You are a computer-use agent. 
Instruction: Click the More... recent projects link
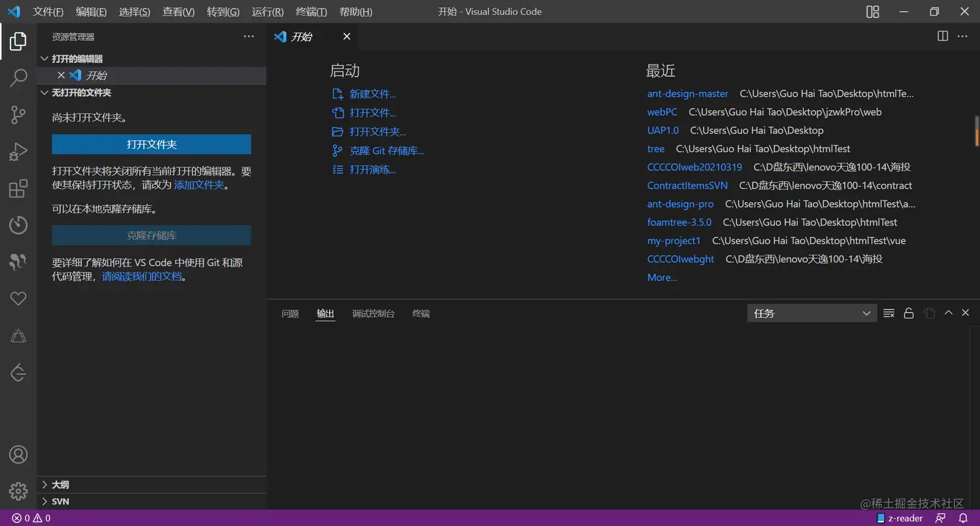click(x=662, y=277)
